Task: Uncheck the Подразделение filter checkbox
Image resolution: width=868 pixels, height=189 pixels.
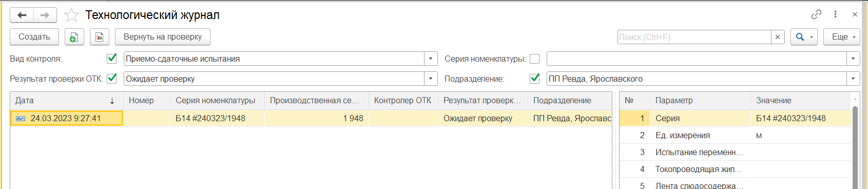Action: pos(534,79)
